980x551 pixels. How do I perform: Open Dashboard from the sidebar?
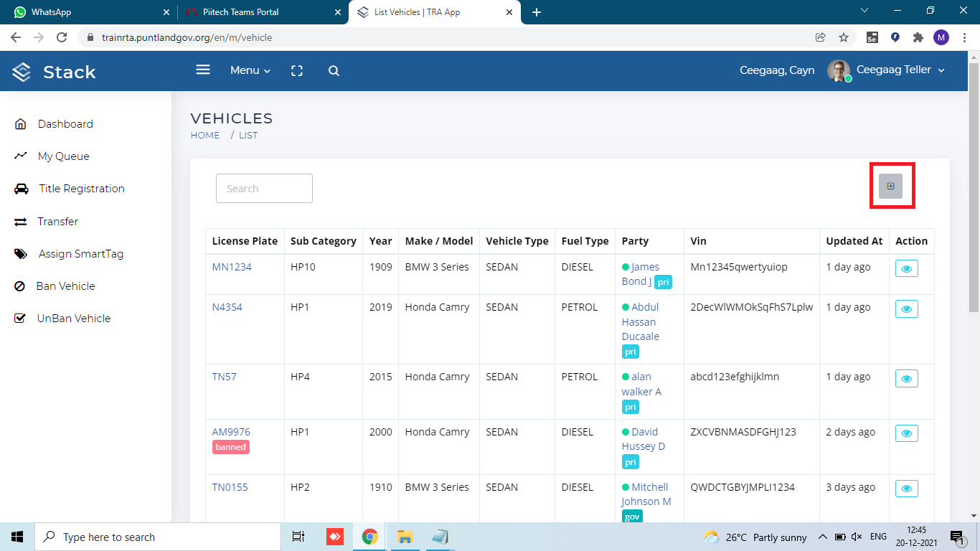pyautogui.click(x=65, y=123)
